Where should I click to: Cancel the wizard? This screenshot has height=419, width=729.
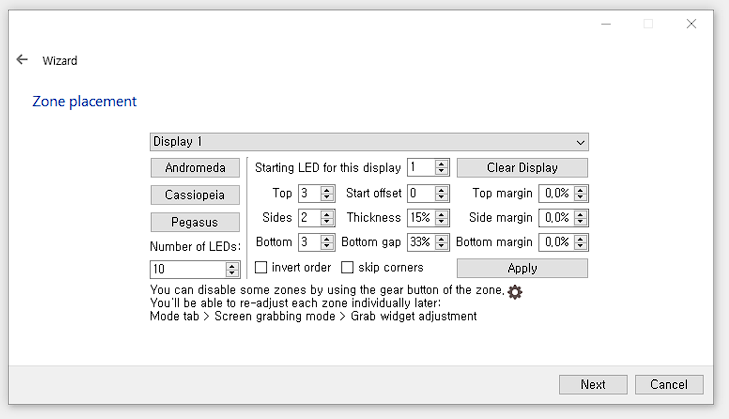[x=669, y=385]
